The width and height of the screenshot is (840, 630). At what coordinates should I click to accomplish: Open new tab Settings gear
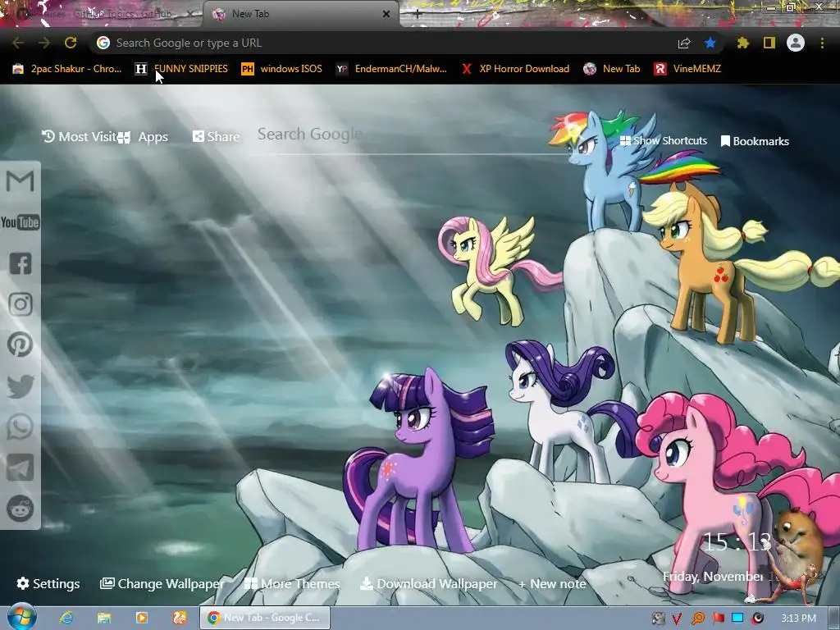(48, 583)
